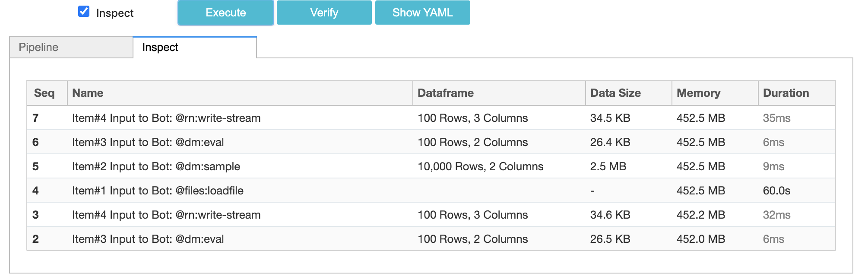Viewport: 868px width, 280px height.
Task: Switch to the Pipeline tab
Action: pyautogui.click(x=71, y=47)
